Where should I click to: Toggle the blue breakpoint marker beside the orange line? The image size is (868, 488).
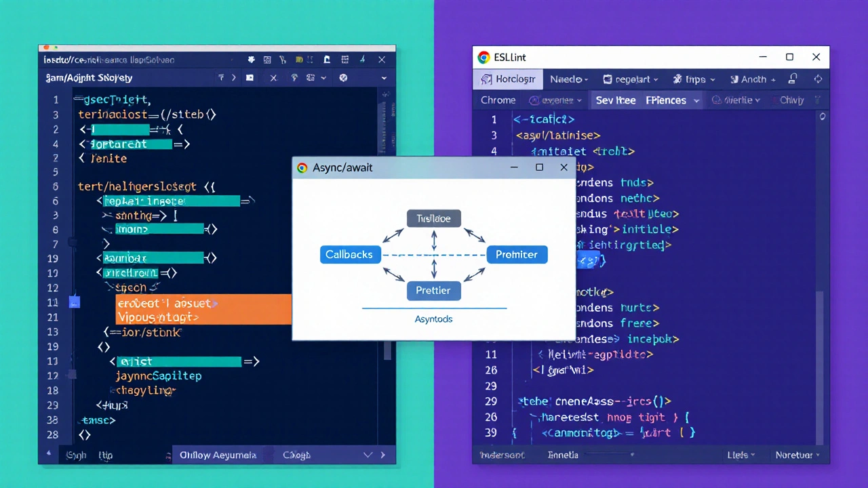75,302
